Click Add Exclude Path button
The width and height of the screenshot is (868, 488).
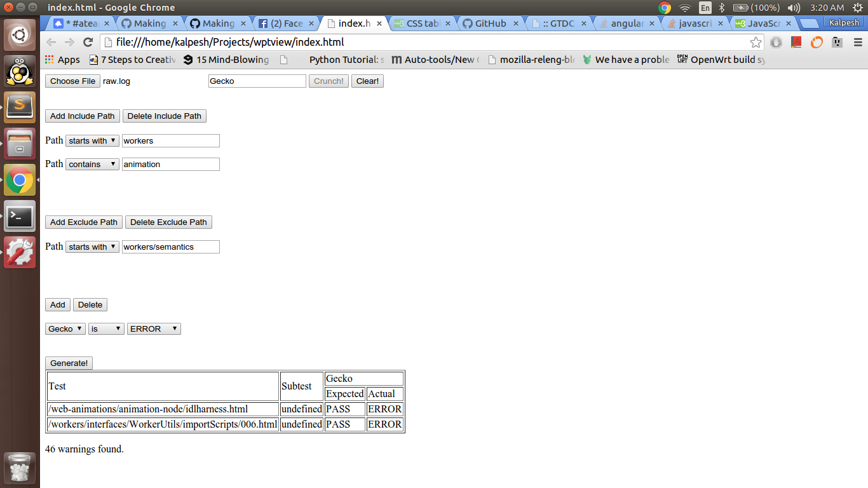point(84,222)
